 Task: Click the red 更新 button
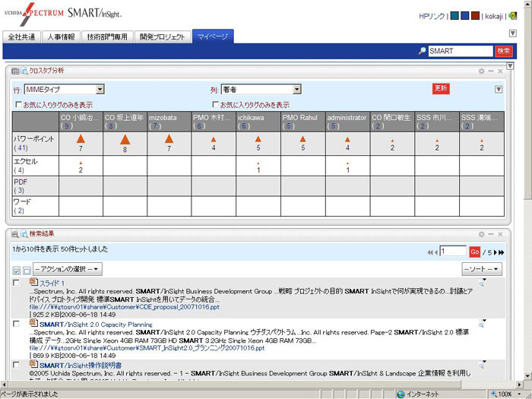click(441, 89)
